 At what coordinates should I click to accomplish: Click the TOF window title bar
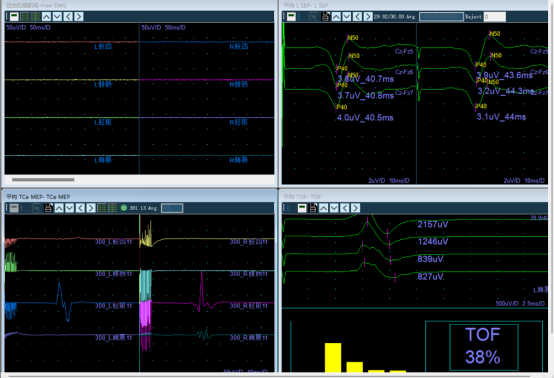415,196
